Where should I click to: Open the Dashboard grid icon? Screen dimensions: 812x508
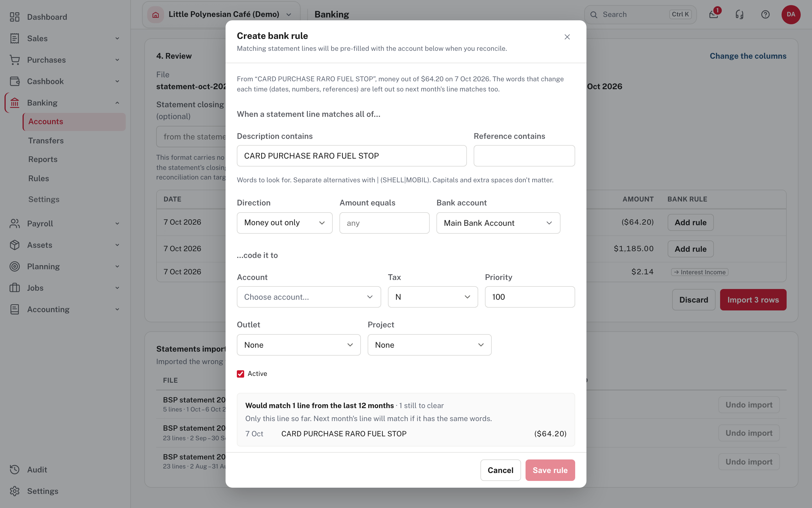14,17
